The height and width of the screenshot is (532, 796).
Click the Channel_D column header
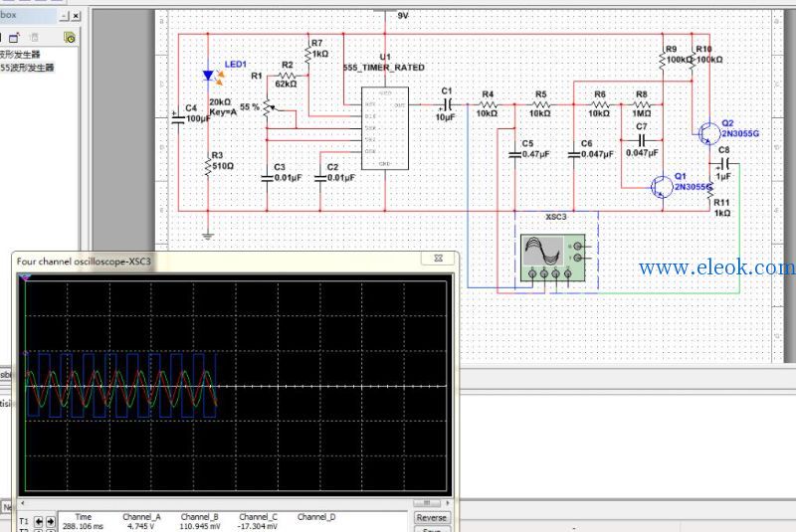tap(316, 517)
